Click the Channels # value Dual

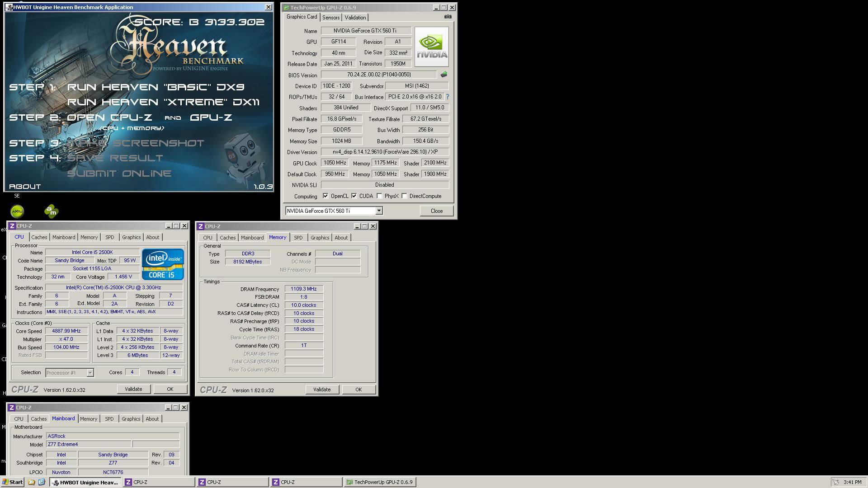(x=338, y=253)
